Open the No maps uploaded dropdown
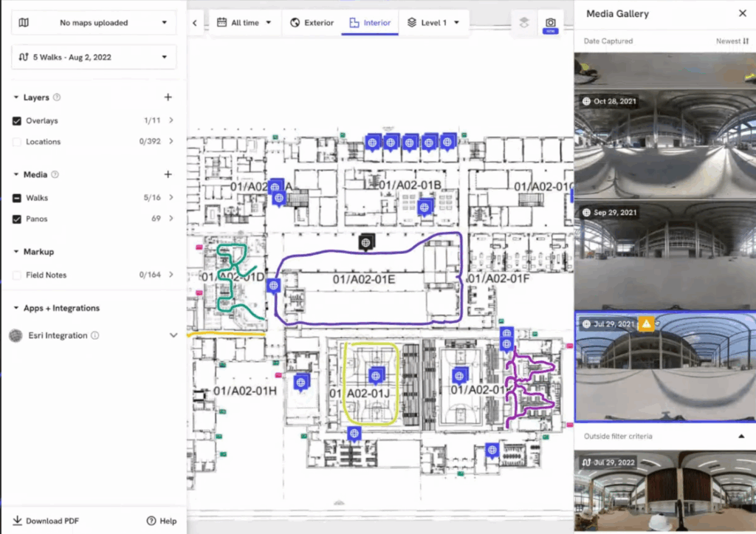The width and height of the screenshot is (756, 534). [x=94, y=23]
